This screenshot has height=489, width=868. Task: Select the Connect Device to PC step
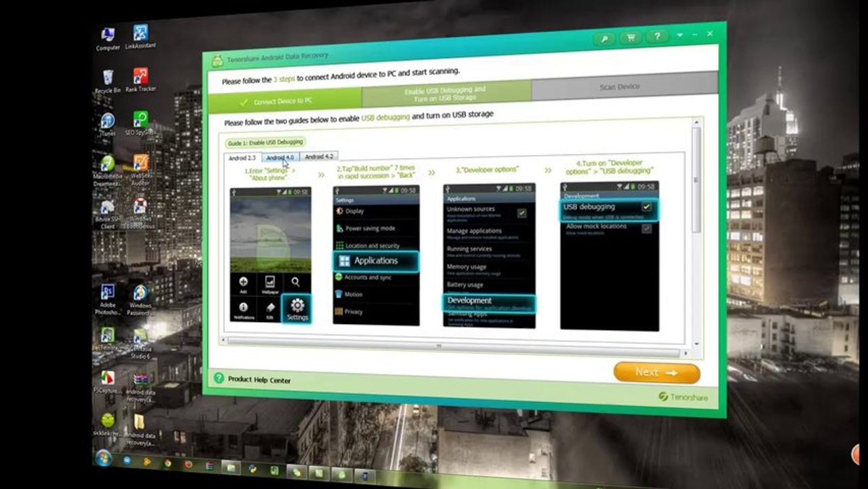point(285,101)
